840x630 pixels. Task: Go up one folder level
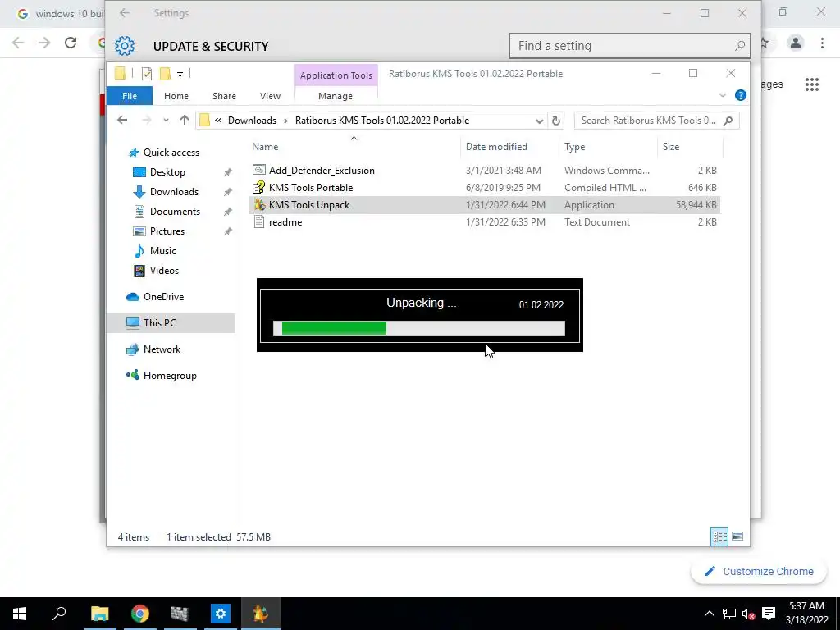(x=185, y=120)
